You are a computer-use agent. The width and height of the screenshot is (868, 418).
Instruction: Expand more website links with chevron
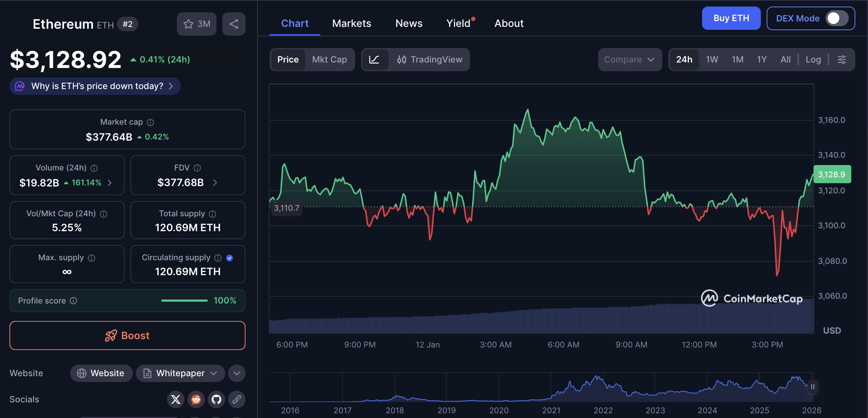click(x=236, y=373)
